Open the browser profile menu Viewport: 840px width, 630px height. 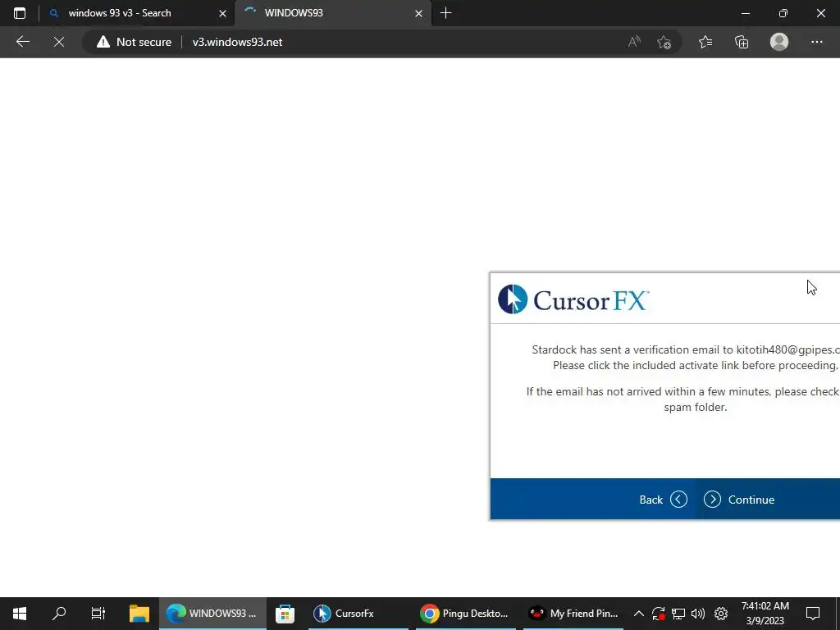pos(779,42)
